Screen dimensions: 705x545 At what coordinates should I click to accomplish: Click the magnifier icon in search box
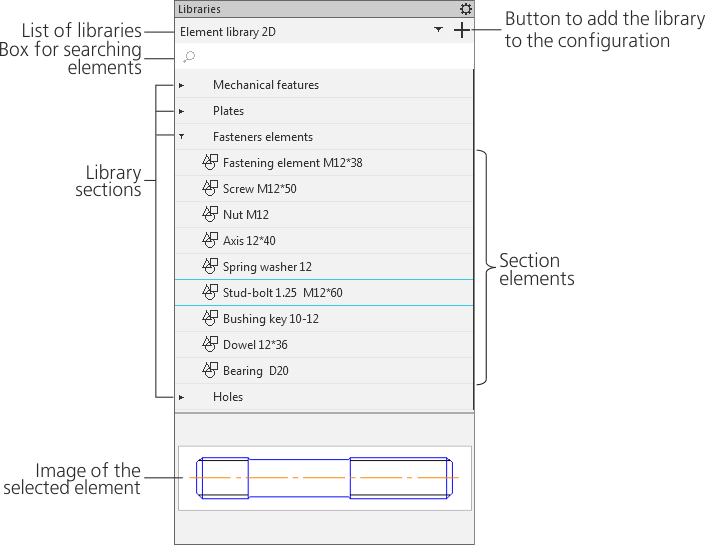point(189,57)
